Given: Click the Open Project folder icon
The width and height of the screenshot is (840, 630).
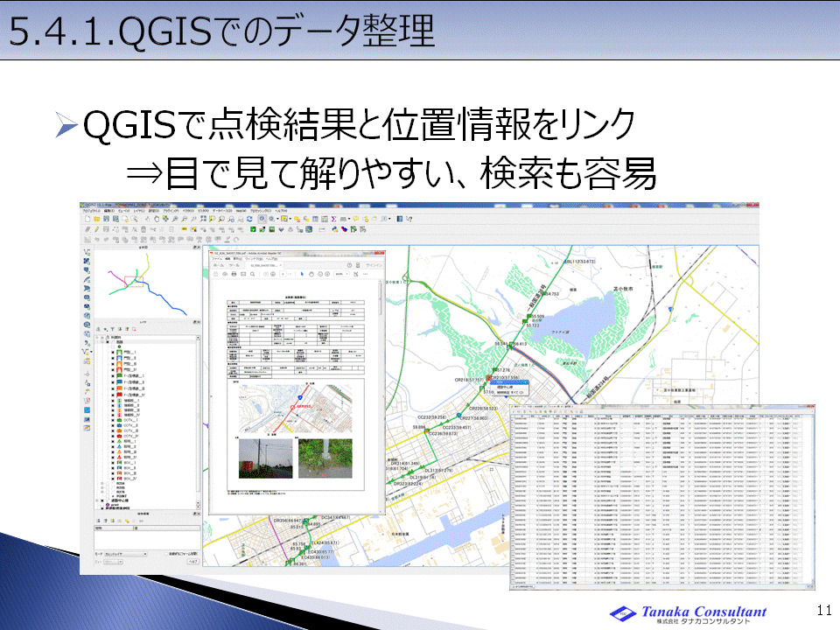Looking at the screenshot, I should pos(95,219).
